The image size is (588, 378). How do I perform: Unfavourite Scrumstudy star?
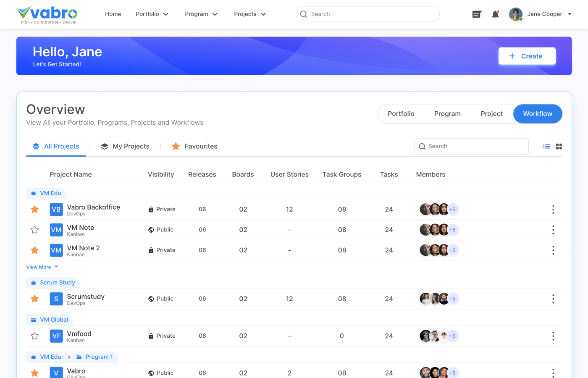(35, 299)
